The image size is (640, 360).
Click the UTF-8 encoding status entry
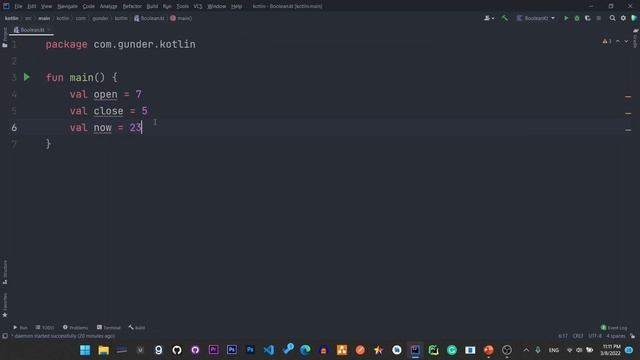(x=595, y=336)
